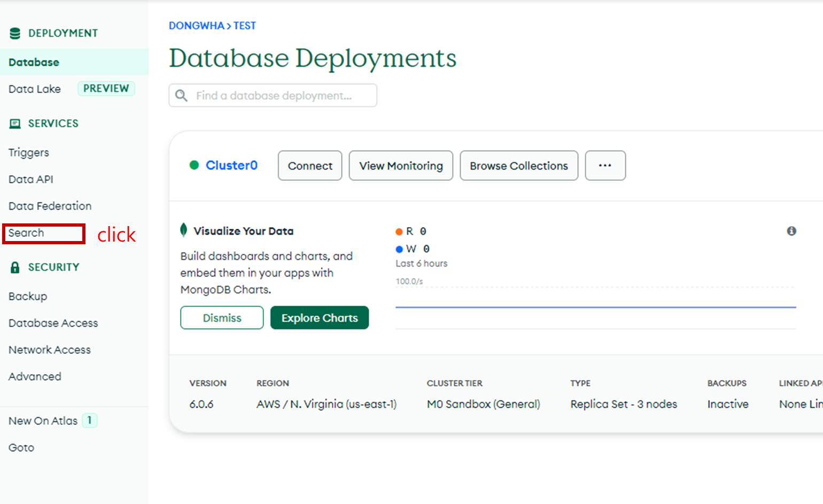This screenshot has height=504, width=823.
Task: Go to Network Access
Action: (50, 350)
